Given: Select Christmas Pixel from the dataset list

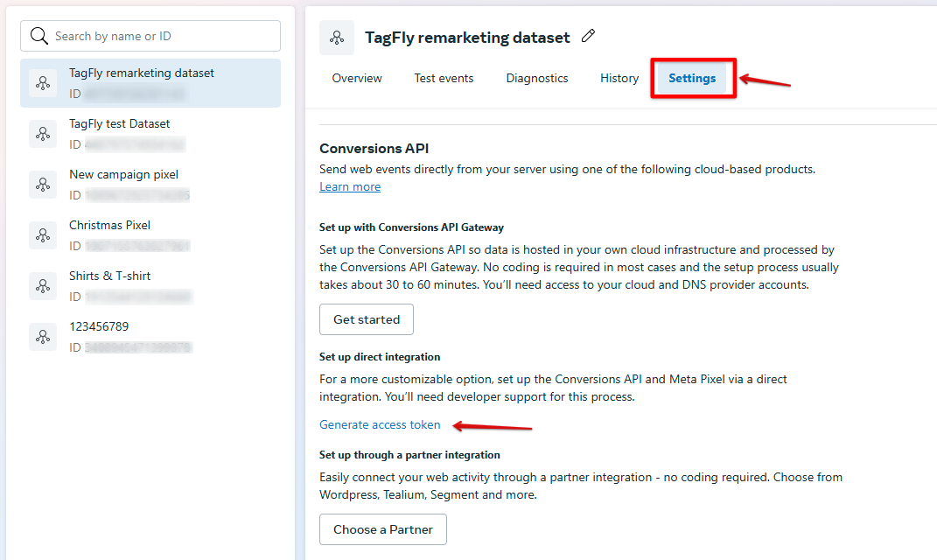Looking at the screenshot, I should (x=110, y=226).
